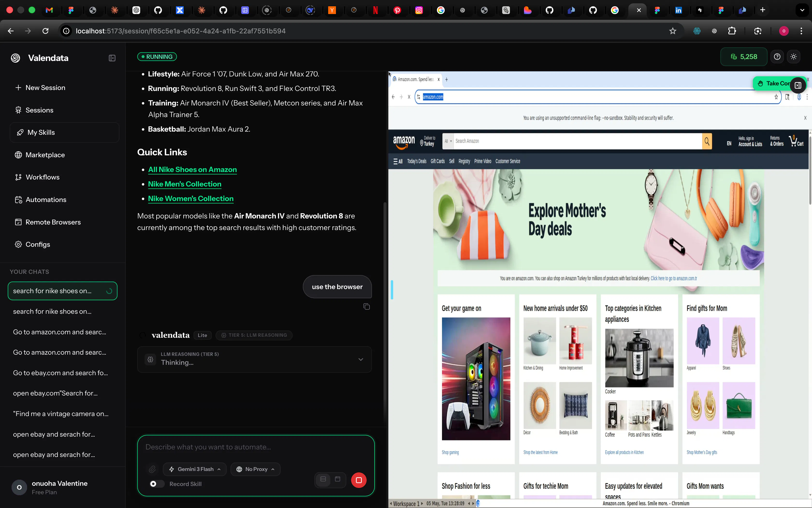Click the Amazon logo
The width and height of the screenshot is (812, 508).
[x=404, y=142]
